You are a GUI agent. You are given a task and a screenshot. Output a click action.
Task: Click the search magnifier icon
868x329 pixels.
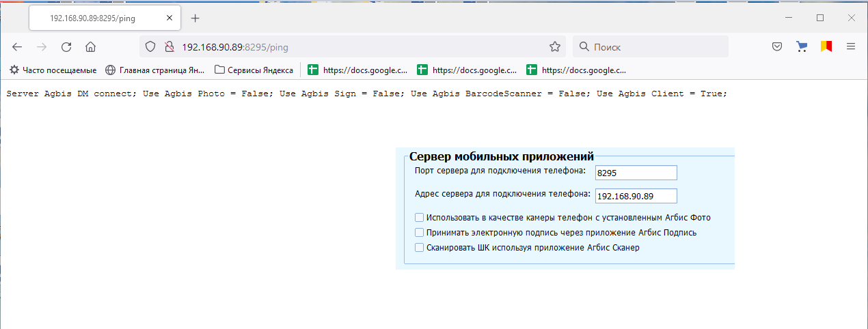tap(584, 47)
